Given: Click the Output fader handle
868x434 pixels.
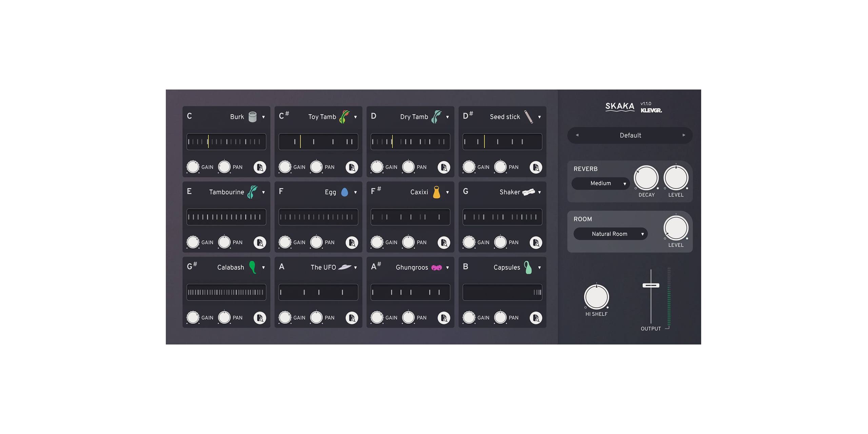Looking at the screenshot, I should 651,285.
